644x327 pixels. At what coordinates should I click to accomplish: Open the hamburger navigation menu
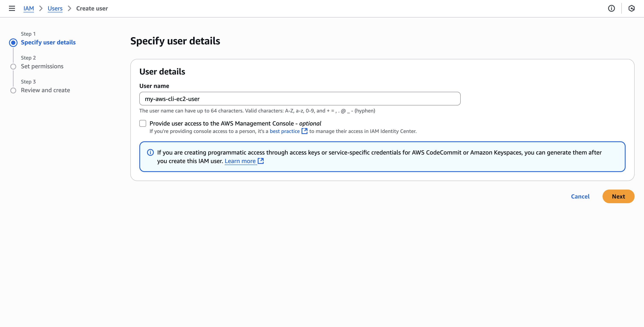click(x=12, y=9)
